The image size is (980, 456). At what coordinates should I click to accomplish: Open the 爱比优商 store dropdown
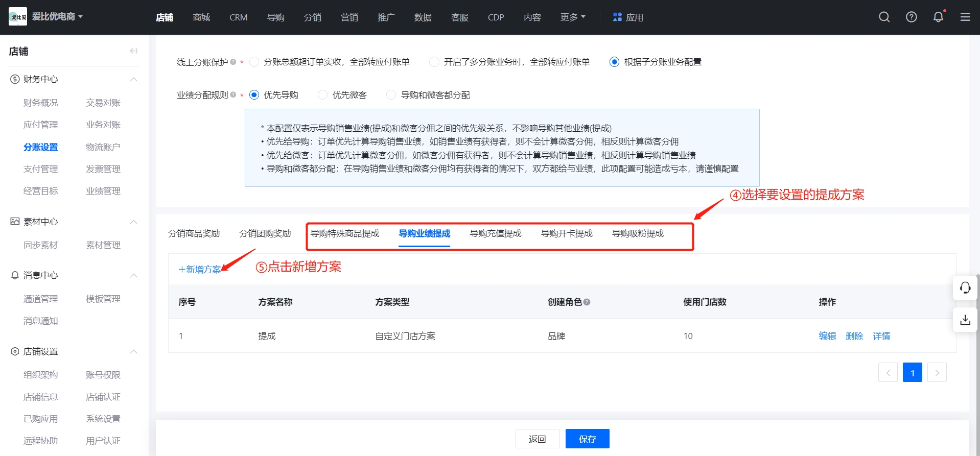point(57,17)
